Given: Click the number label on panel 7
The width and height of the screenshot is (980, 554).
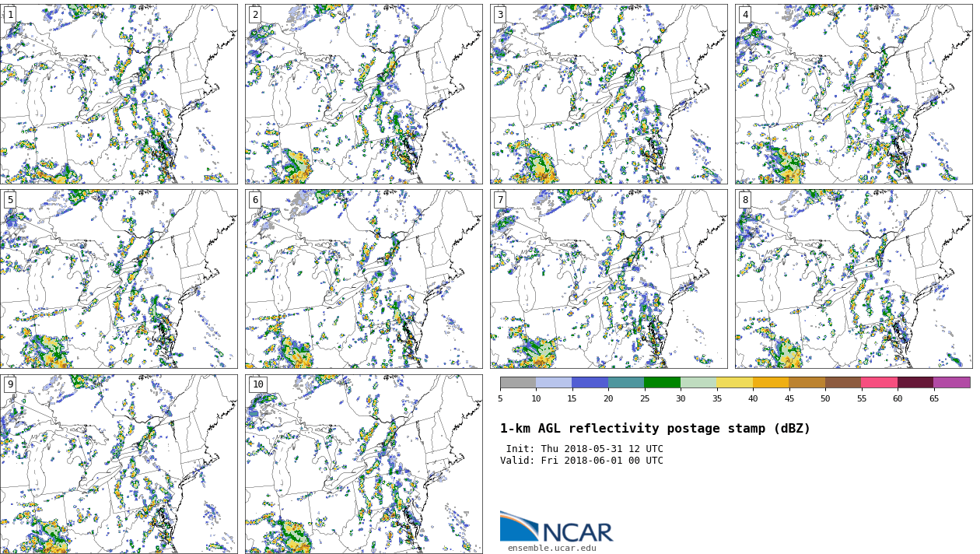Looking at the screenshot, I should (x=499, y=200).
